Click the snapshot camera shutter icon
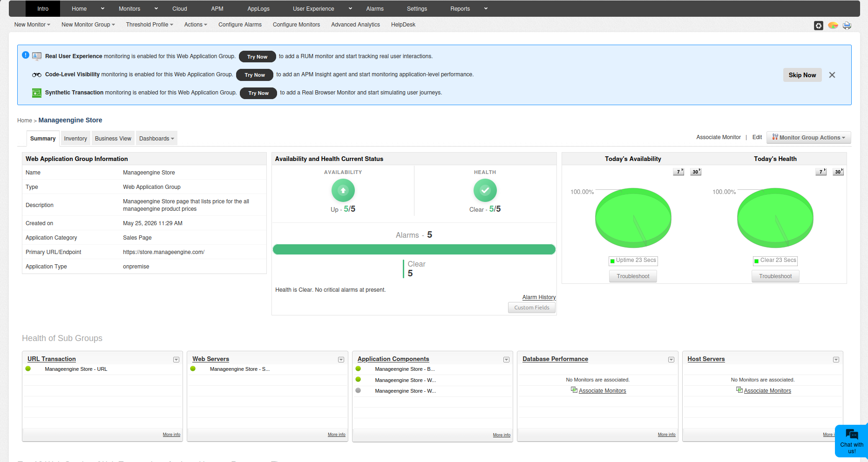 pyautogui.click(x=819, y=26)
